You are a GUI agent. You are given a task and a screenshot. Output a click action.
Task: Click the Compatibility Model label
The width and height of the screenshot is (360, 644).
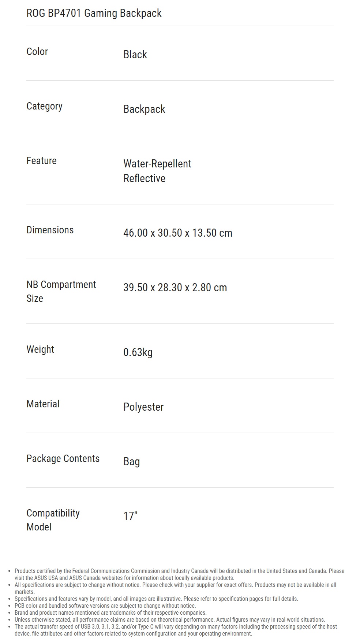(x=53, y=520)
